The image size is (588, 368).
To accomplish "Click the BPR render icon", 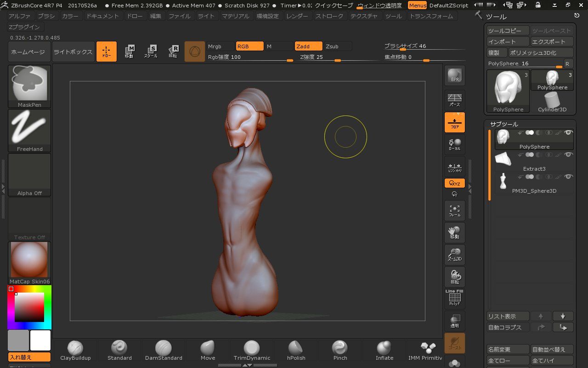I will pyautogui.click(x=454, y=75).
